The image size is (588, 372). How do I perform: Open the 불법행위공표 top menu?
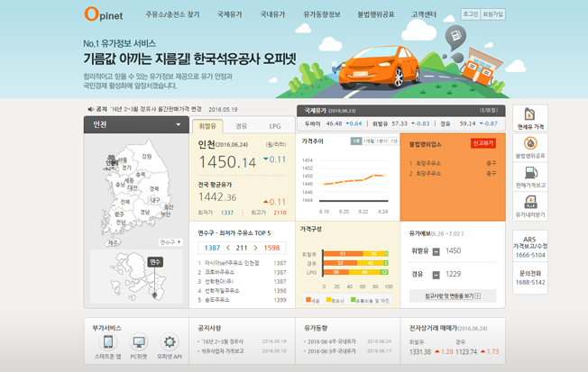click(376, 14)
